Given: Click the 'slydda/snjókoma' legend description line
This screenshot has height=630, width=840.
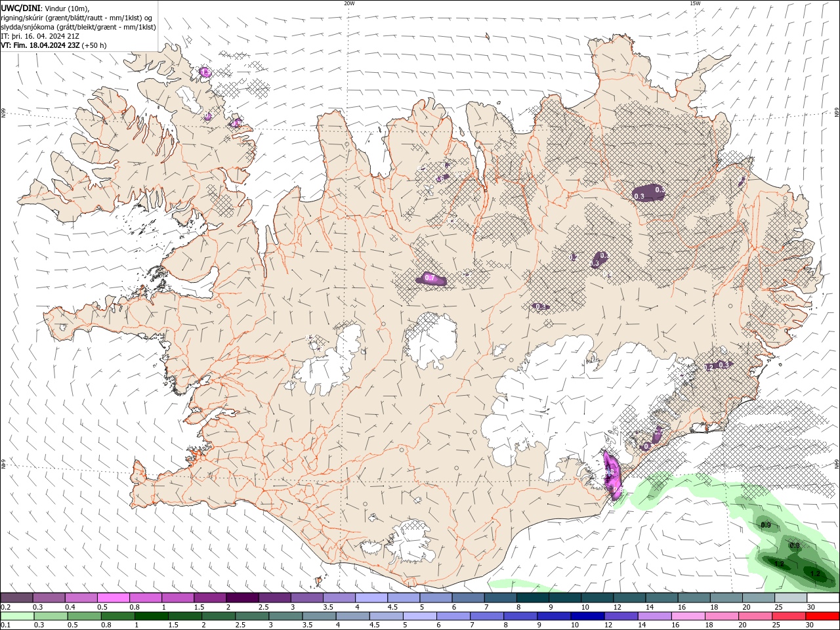Looking at the screenshot, I should click(x=79, y=27).
